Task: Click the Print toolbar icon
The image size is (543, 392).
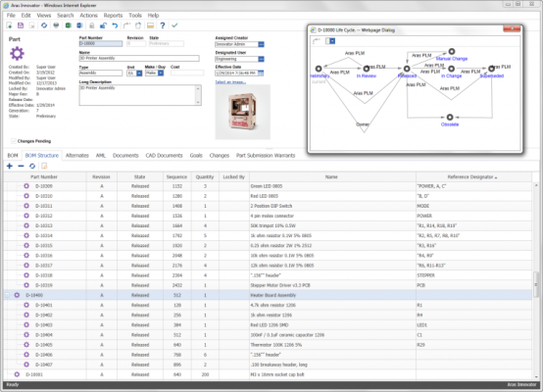Action: 56,25
